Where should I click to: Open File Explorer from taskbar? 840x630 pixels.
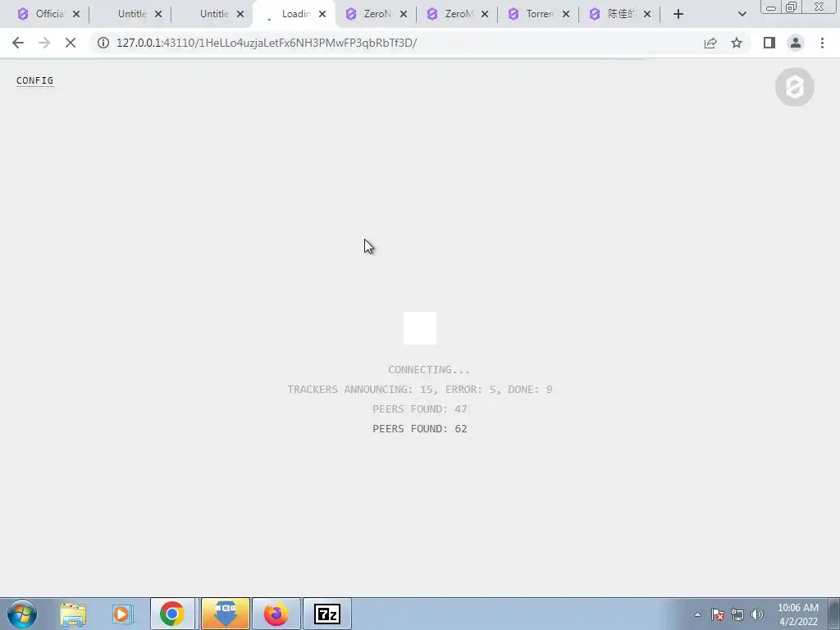73,614
